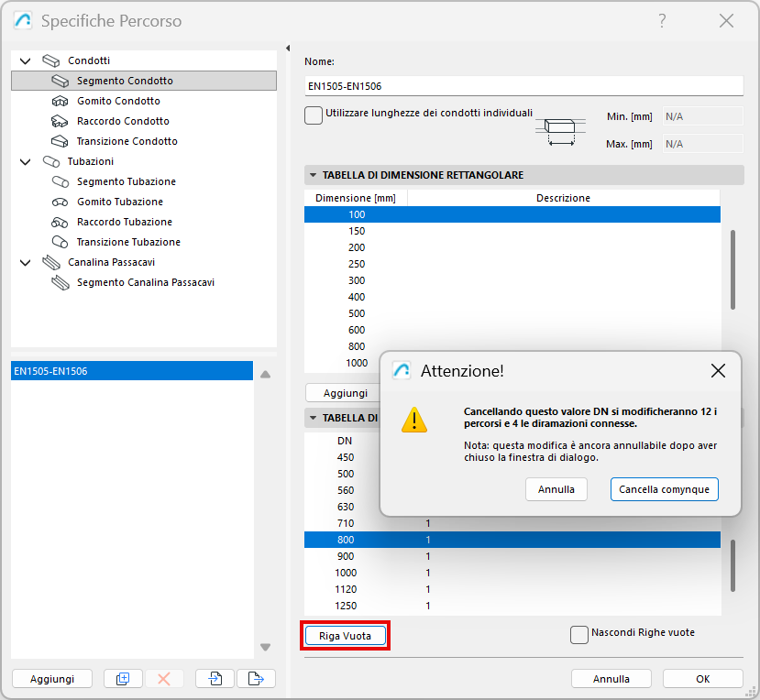
Task: Click the DN table scrollbar
Action: (x=732, y=566)
